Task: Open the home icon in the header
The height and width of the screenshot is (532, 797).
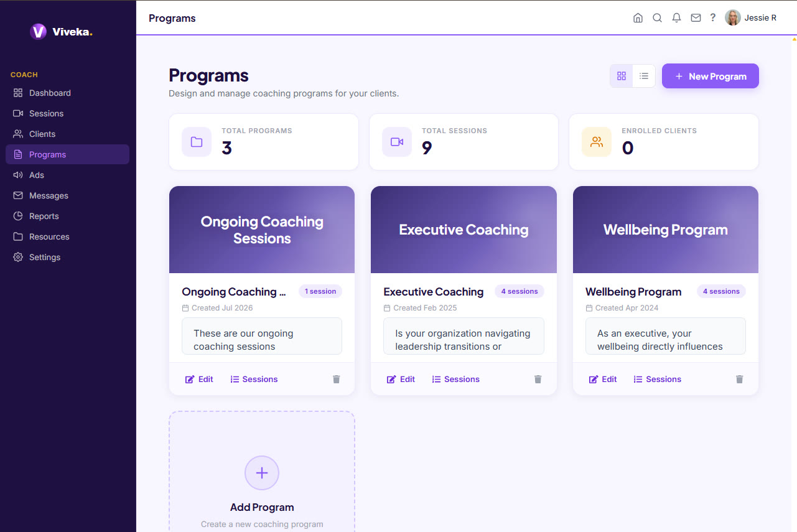Action: 638,18
